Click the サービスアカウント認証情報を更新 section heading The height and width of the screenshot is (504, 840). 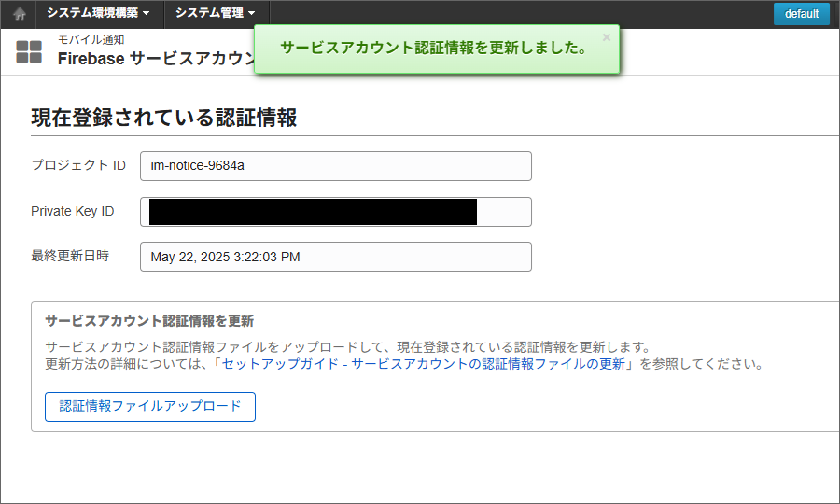(149, 321)
